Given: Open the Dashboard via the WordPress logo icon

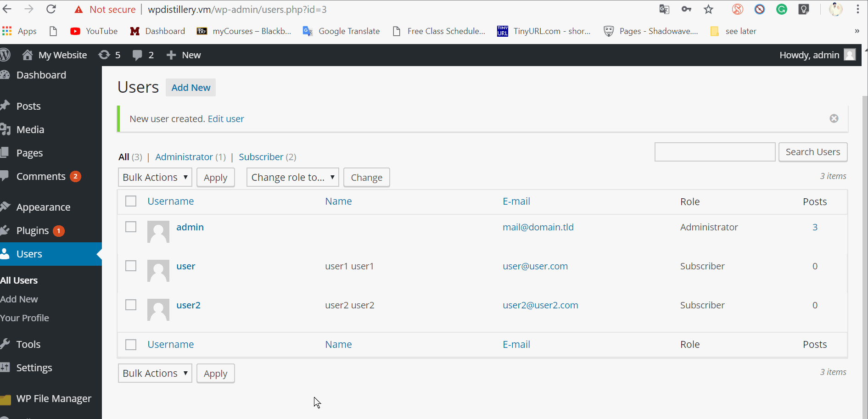Looking at the screenshot, I should point(6,55).
